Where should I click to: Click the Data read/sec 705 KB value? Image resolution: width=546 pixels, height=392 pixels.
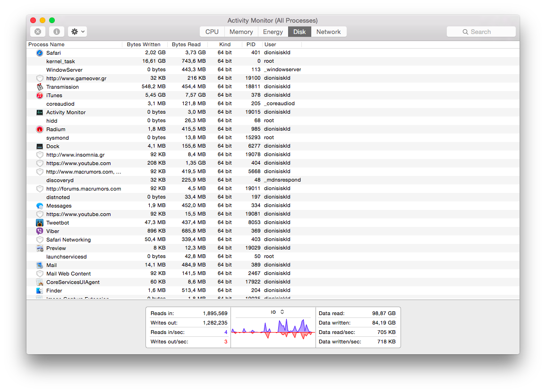386,332
